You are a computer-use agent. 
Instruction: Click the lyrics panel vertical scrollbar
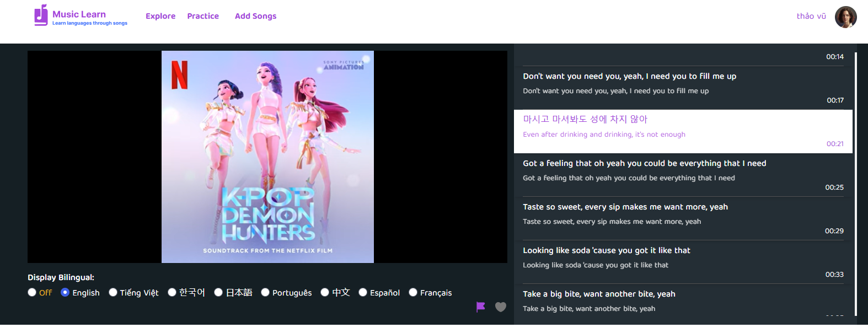(x=855, y=184)
